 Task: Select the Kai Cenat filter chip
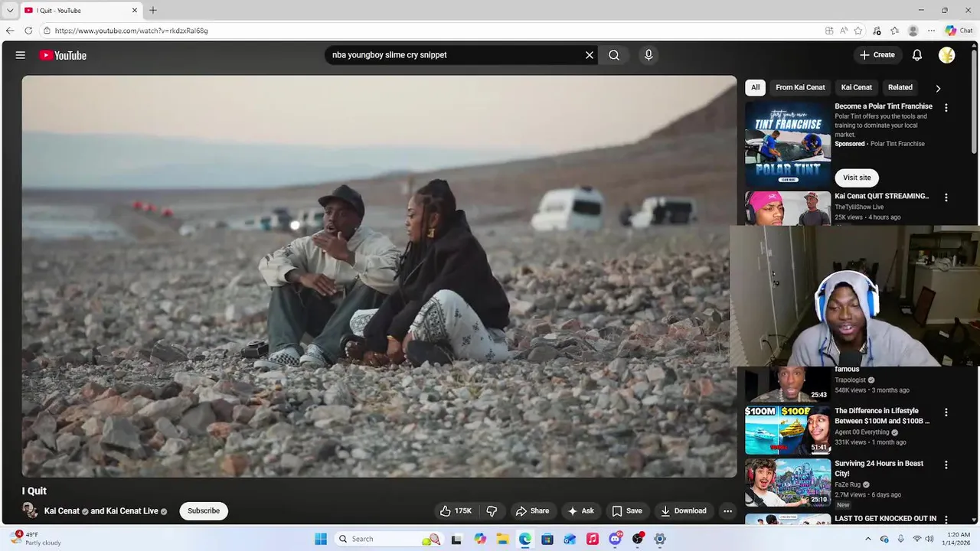click(857, 87)
